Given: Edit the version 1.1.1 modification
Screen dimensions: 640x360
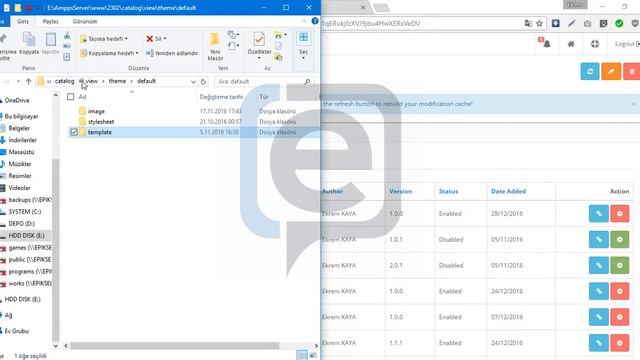Looking at the screenshot, I should 599,343.
